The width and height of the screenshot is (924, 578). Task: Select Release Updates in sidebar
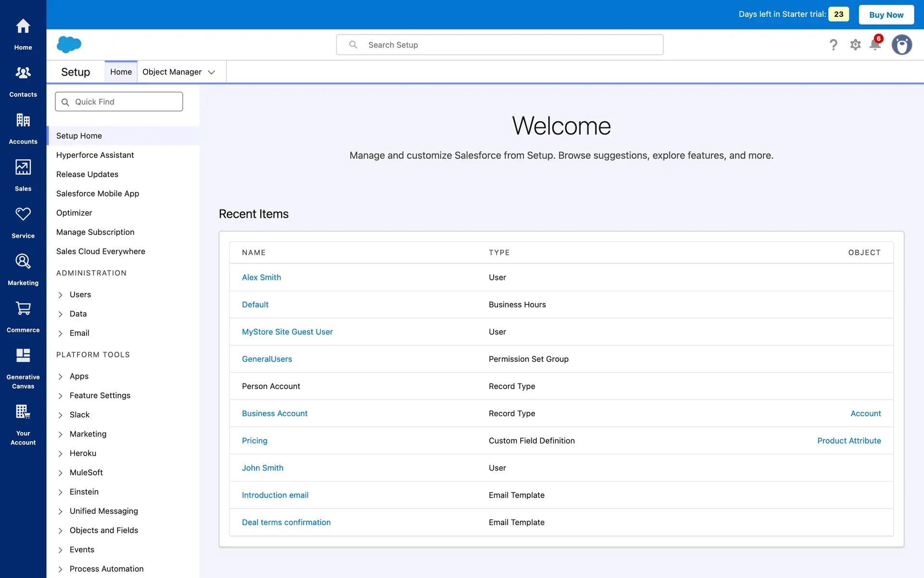87,174
